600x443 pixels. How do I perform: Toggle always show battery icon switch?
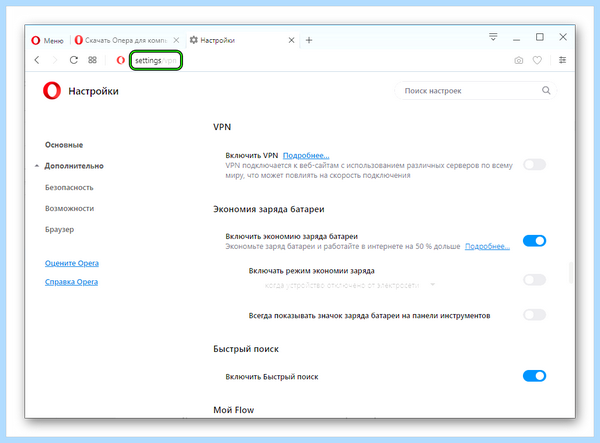[x=535, y=315]
